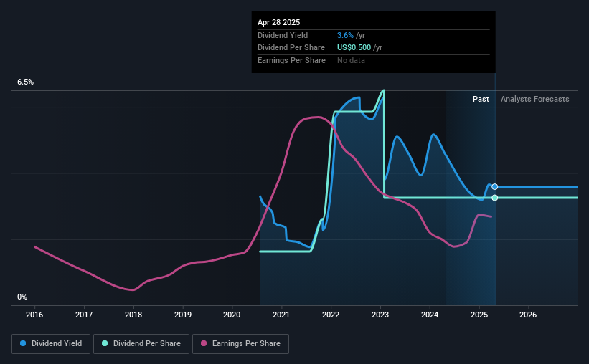Click the '3.6%' dividend yield value
Screen dimensions: 589x364
coord(345,35)
